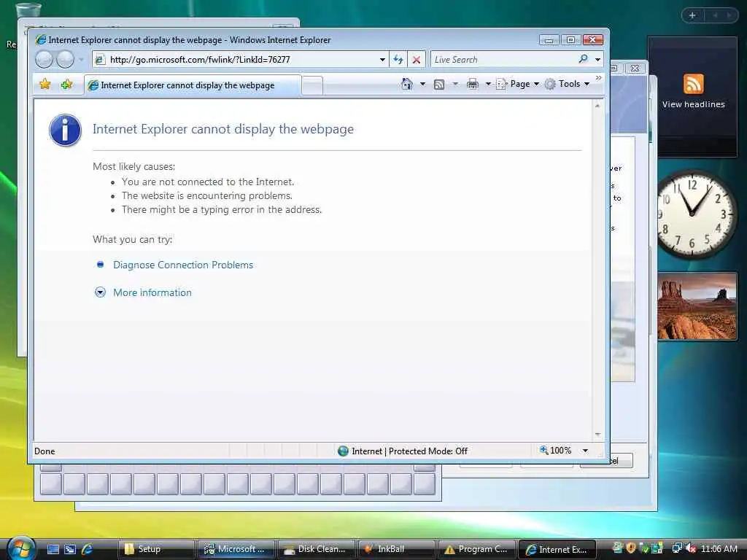Click the Forward navigation button

tap(65, 60)
